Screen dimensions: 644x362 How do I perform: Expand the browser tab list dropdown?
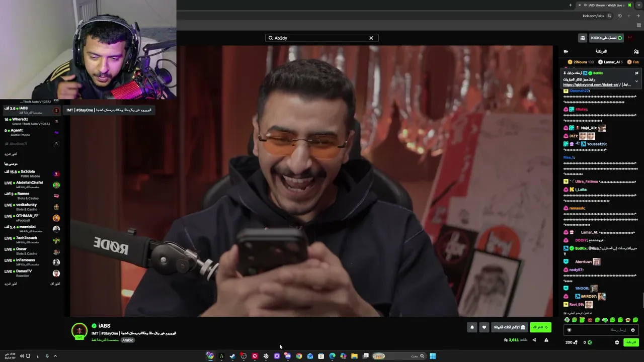click(x=638, y=5)
